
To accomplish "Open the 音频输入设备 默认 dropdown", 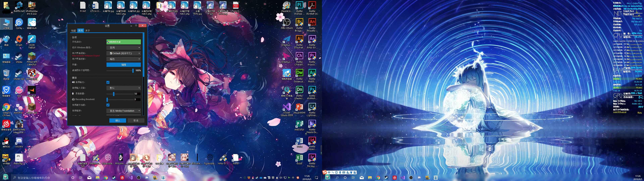I will pyautogui.click(x=123, y=88).
